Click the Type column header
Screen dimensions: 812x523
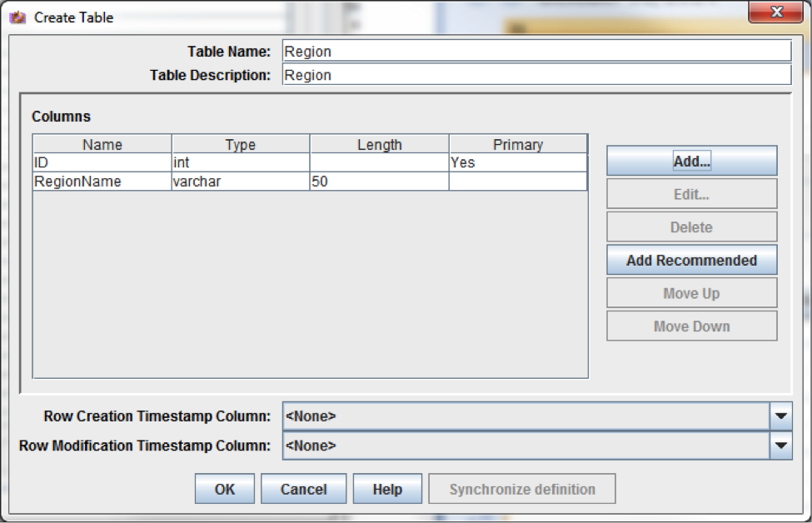pyautogui.click(x=241, y=144)
